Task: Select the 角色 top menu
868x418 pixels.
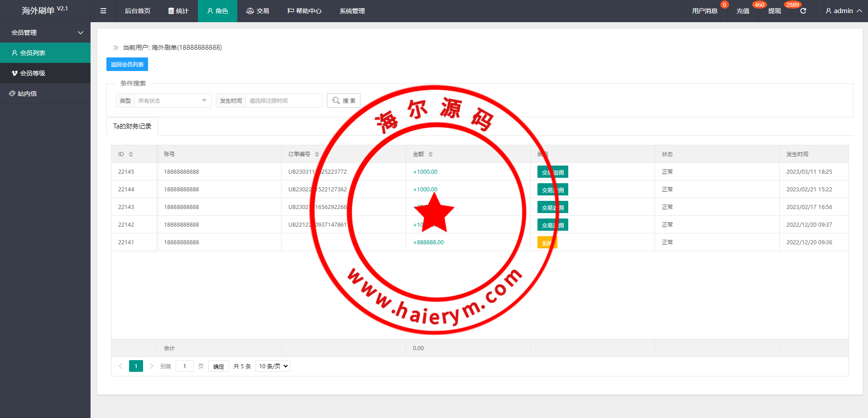Action: (217, 11)
